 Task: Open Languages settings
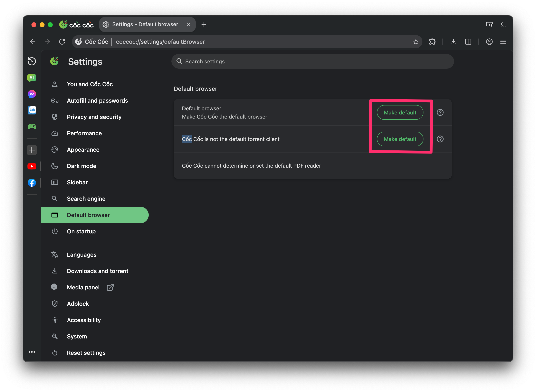coord(95,255)
